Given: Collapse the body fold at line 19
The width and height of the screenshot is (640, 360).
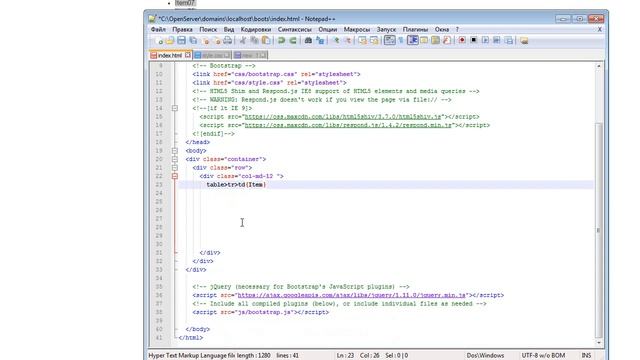Looking at the screenshot, I should coord(175,151).
